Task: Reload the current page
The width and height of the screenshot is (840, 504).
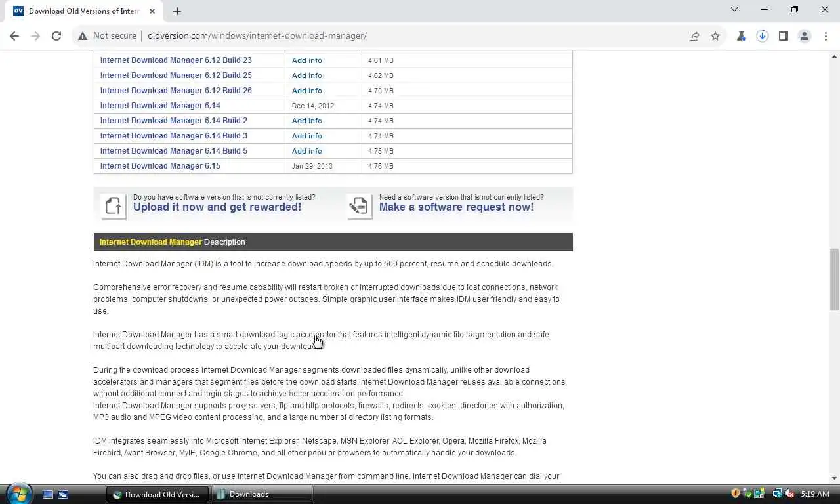Action: pyautogui.click(x=56, y=36)
